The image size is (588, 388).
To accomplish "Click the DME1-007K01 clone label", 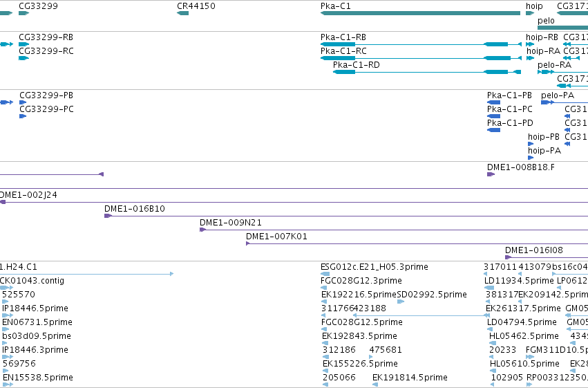I will [276, 237].
